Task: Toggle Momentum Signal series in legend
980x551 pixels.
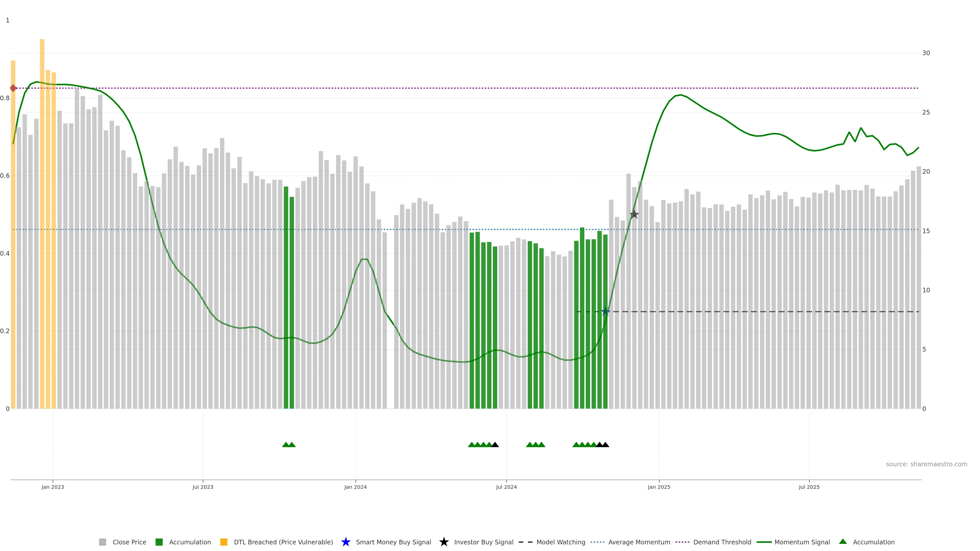Action: tap(802, 542)
